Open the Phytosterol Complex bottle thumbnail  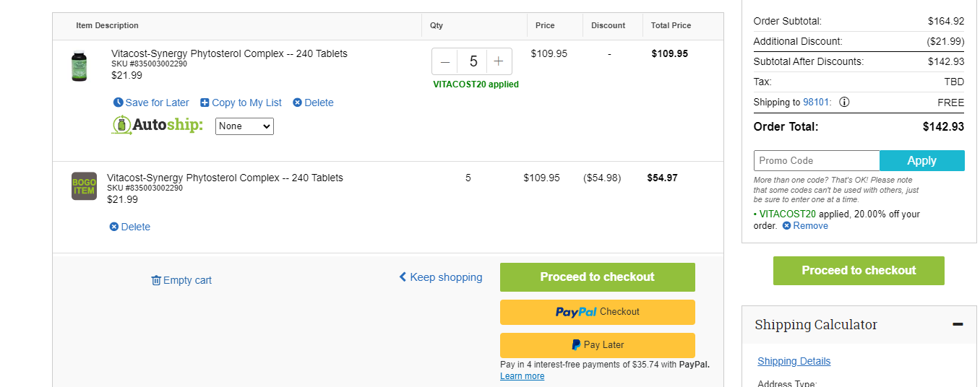pos(79,66)
